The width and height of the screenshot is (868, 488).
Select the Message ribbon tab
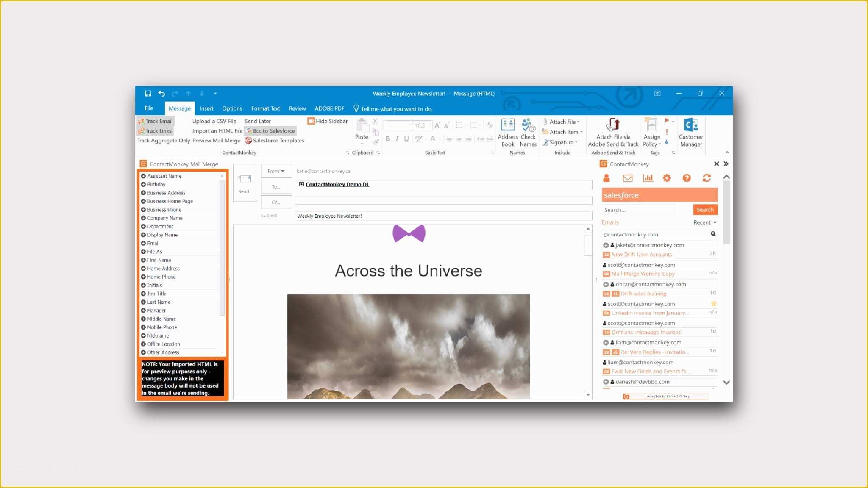point(179,108)
